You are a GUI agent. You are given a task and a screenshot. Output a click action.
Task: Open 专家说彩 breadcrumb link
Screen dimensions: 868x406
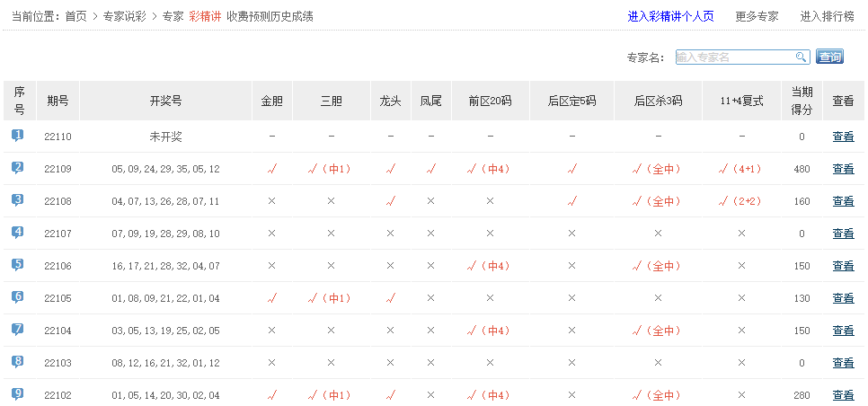point(125,16)
